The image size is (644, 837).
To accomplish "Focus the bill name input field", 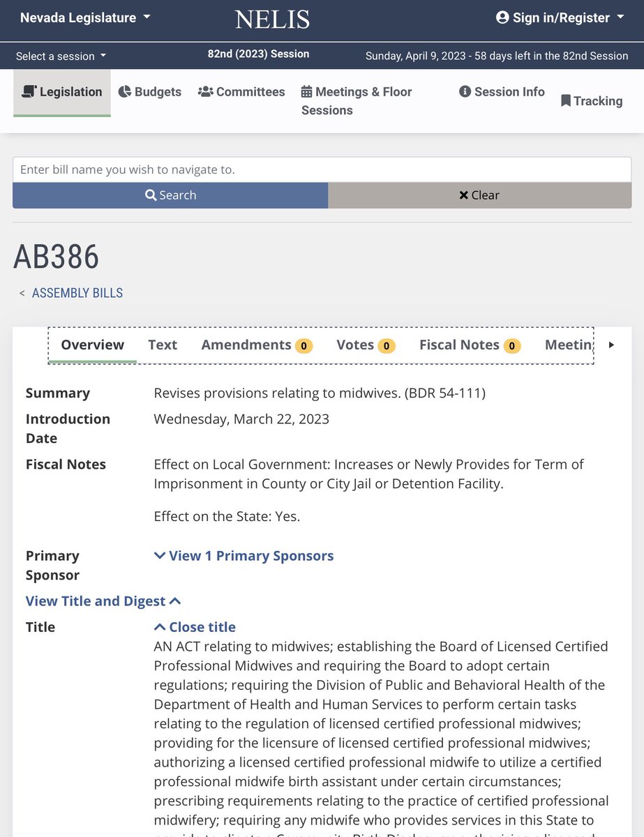I will click(x=322, y=169).
